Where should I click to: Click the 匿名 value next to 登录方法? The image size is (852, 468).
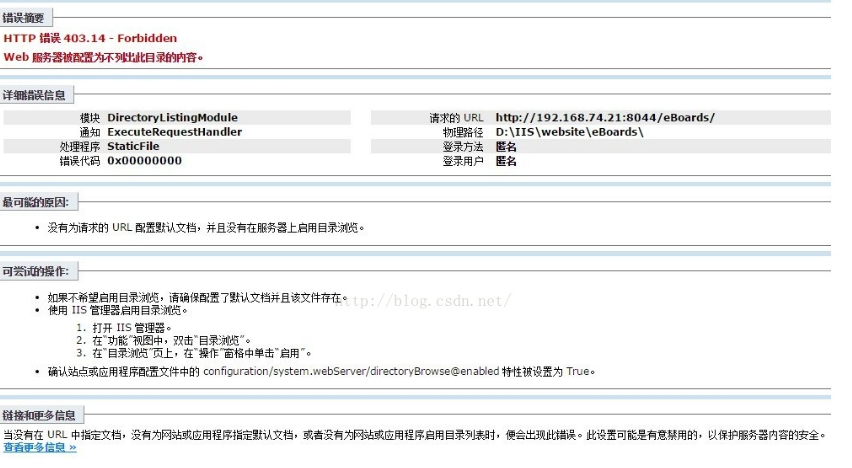pyautogui.click(x=506, y=147)
